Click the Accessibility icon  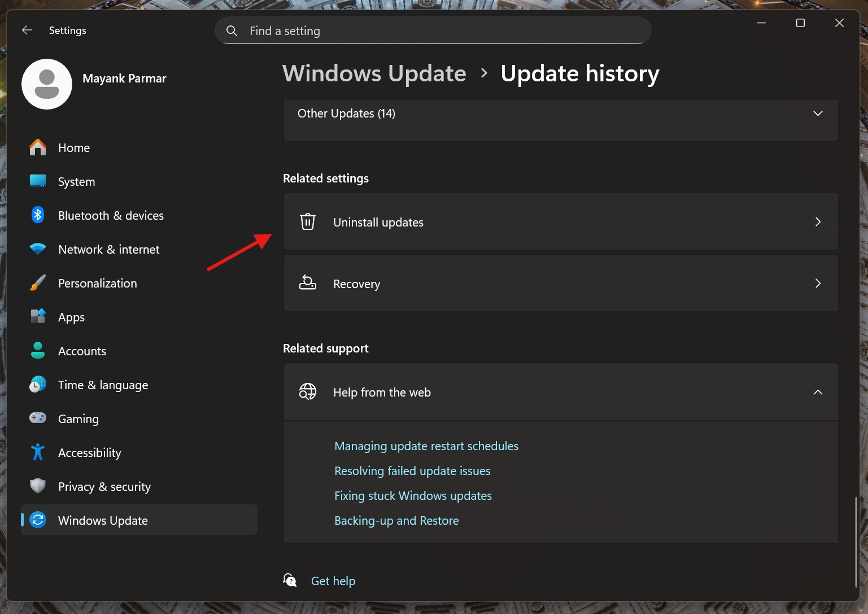(x=37, y=452)
